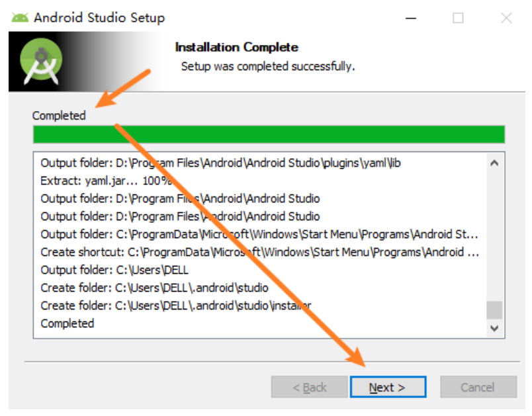The width and height of the screenshot is (532, 416).
Task: Close the Android Studio Setup window
Action: tap(506, 18)
